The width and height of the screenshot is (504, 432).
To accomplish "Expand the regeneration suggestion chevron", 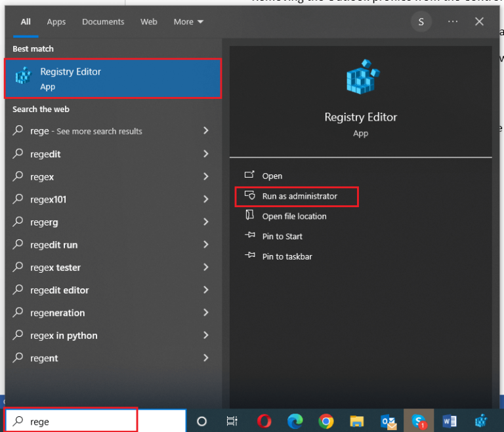I will (205, 313).
